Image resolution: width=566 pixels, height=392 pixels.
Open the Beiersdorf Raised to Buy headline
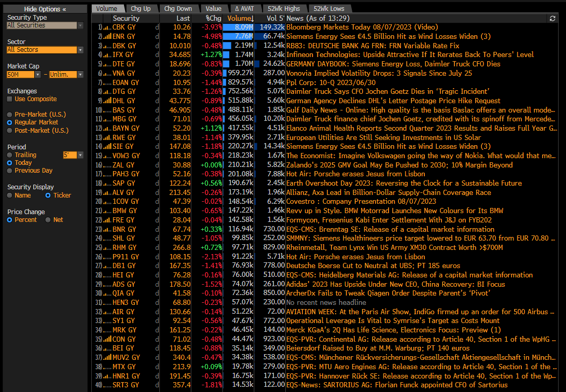[x=378, y=348]
